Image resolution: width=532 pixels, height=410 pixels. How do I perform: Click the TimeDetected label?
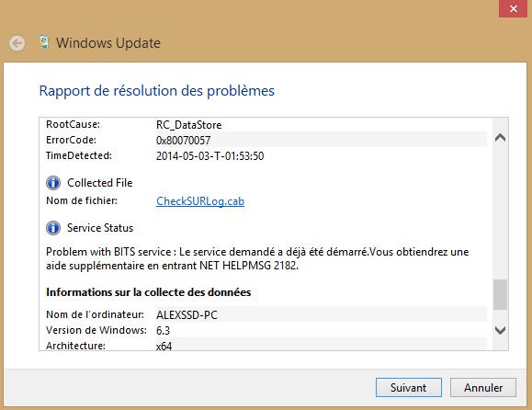coord(79,155)
